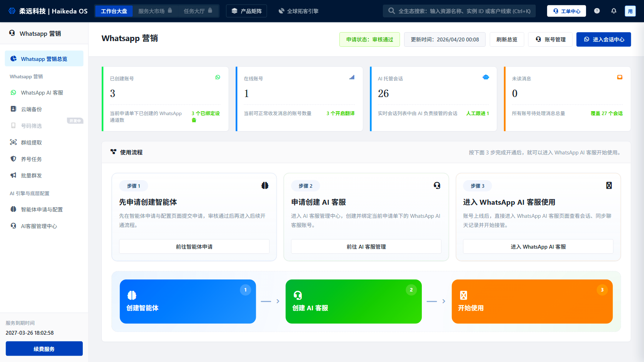
Task: Open 全球拓客引擎
Action: pyautogui.click(x=298, y=11)
